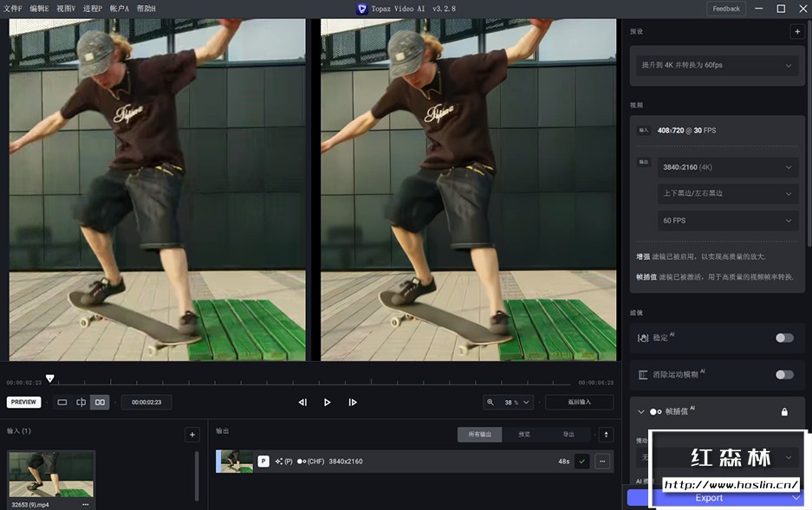Click the lock icon on 帧插值 filter
The width and height of the screenshot is (812, 510).
(x=784, y=411)
